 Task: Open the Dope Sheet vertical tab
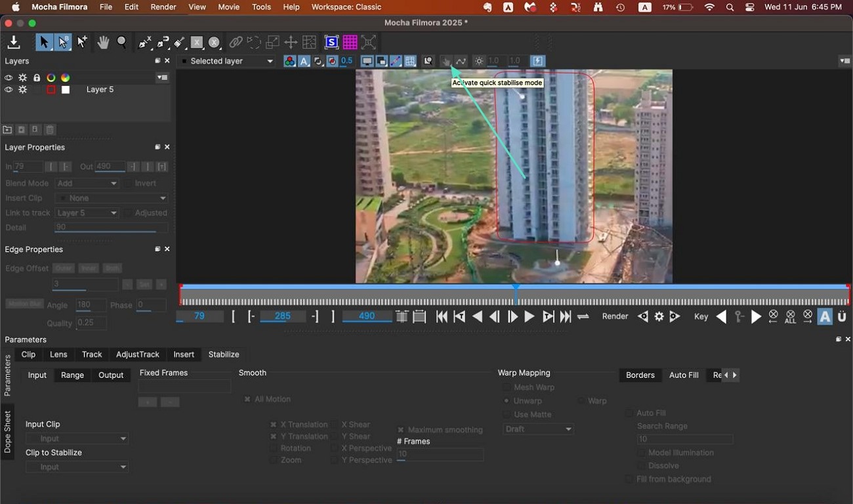coord(8,432)
